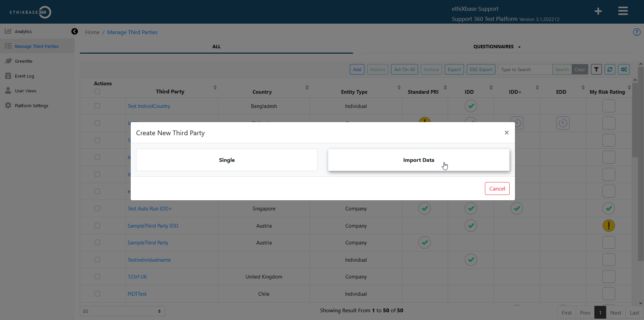Open the help question mark icon
The image size is (644, 320).
[x=637, y=32]
